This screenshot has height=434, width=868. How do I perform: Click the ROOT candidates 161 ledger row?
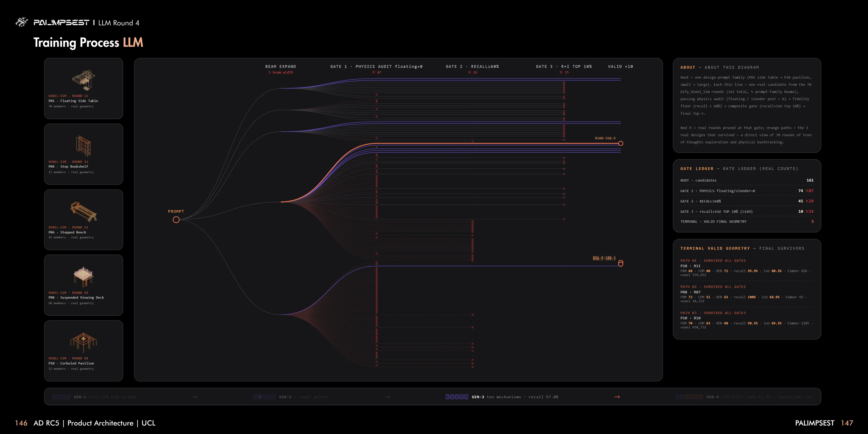coord(747,180)
